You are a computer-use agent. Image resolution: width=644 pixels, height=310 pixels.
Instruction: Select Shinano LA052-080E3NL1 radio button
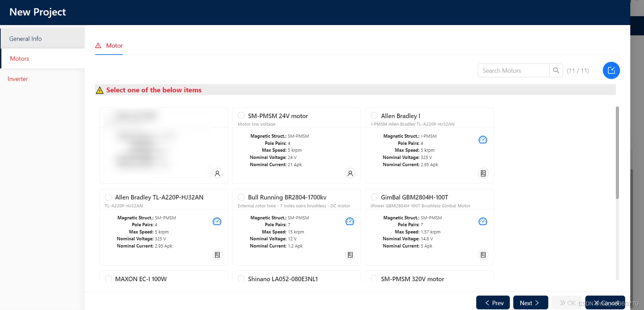click(x=241, y=278)
